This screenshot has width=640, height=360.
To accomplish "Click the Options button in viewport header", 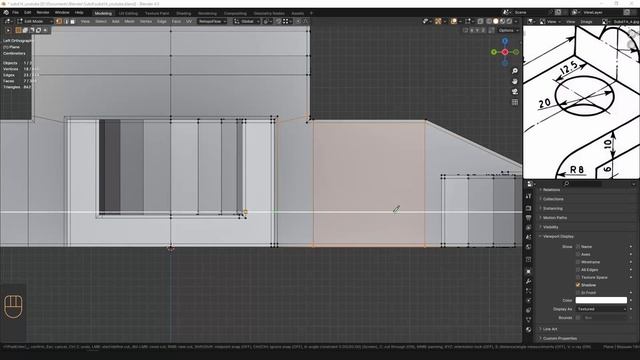I will 508,30.
